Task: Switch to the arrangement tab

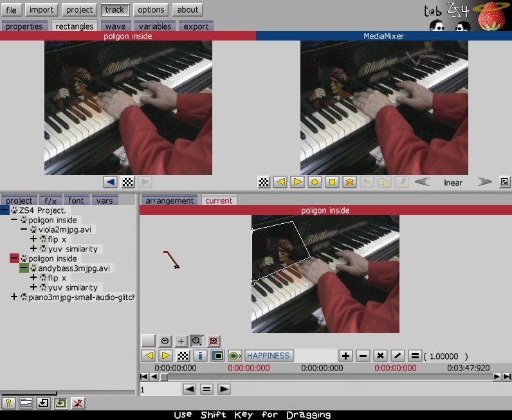Action: coord(170,201)
